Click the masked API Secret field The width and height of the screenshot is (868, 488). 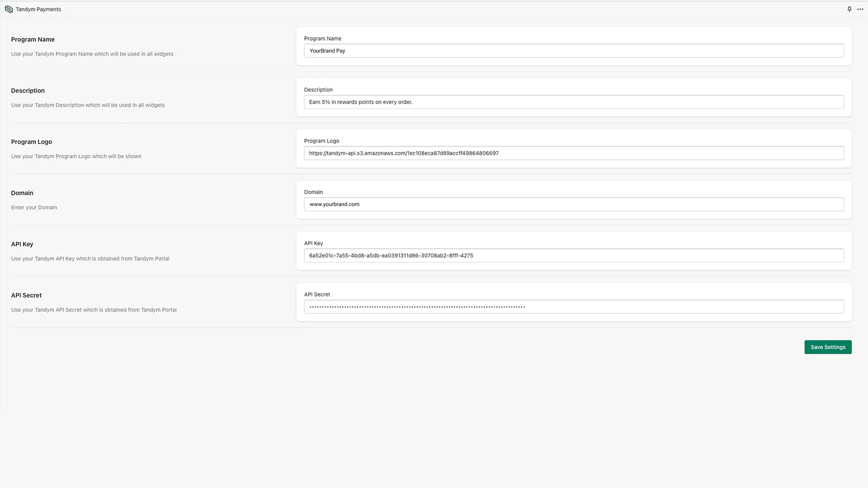(x=574, y=307)
